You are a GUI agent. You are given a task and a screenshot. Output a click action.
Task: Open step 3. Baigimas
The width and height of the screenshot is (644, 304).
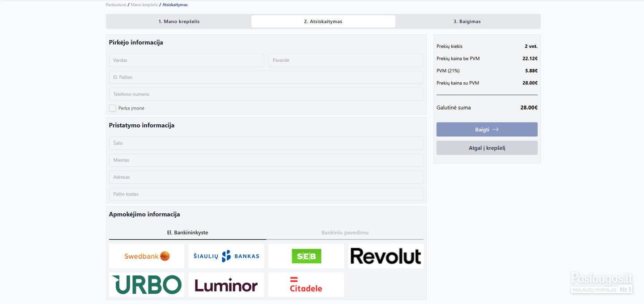point(467,21)
